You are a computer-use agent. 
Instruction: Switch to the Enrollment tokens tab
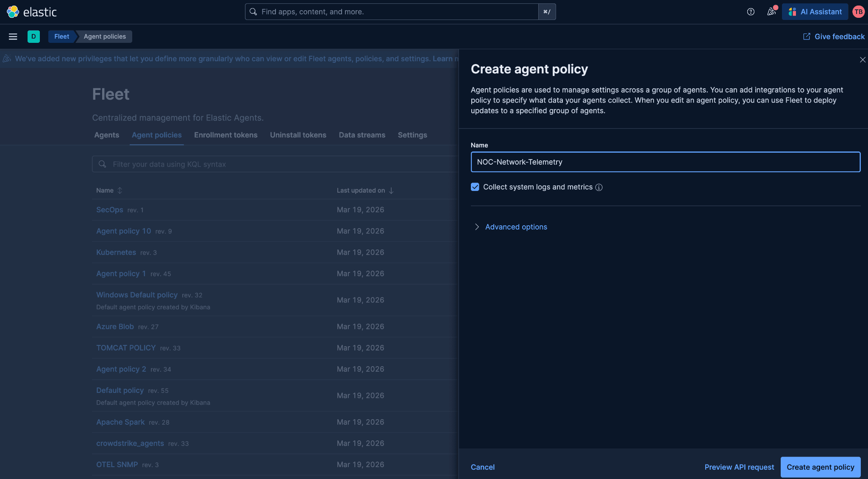226,135
